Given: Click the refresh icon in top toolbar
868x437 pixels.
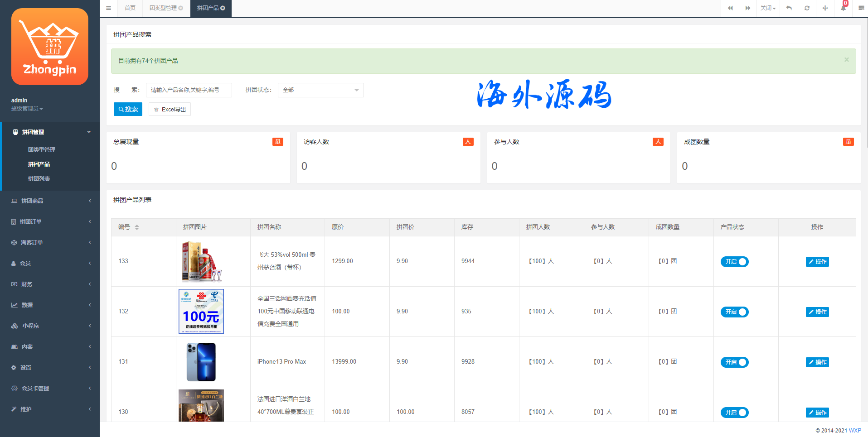Looking at the screenshot, I should pos(807,8).
